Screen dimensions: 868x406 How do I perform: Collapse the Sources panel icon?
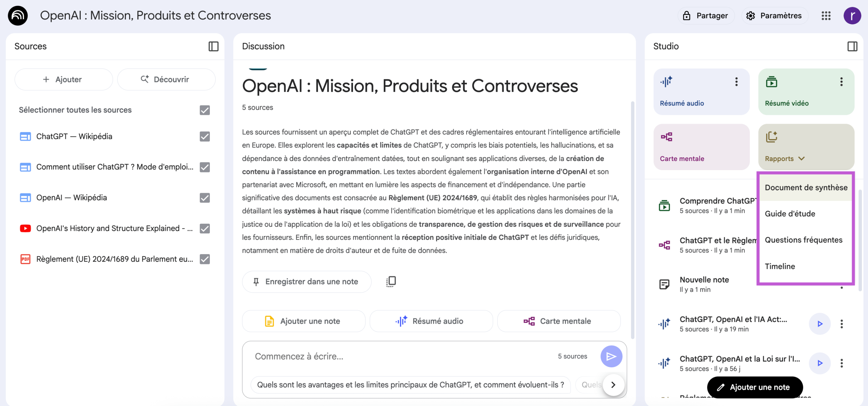(213, 46)
